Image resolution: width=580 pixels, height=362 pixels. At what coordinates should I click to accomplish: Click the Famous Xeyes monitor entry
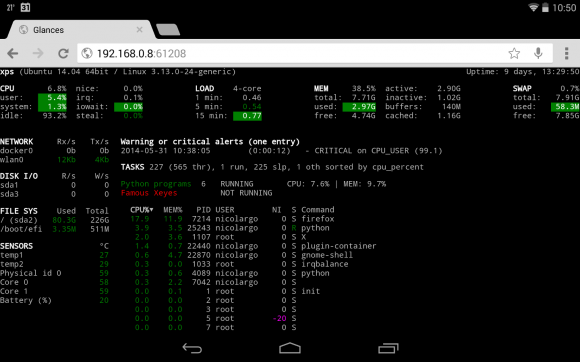(149, 193)
